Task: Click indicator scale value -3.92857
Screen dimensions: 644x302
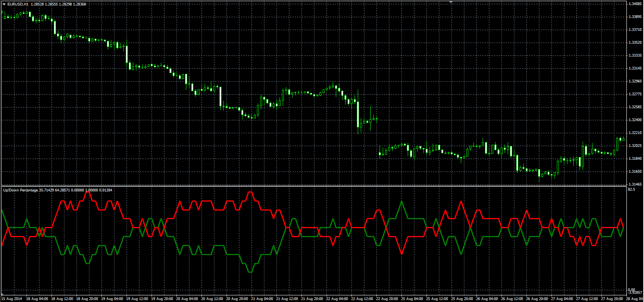Action: 635,292
